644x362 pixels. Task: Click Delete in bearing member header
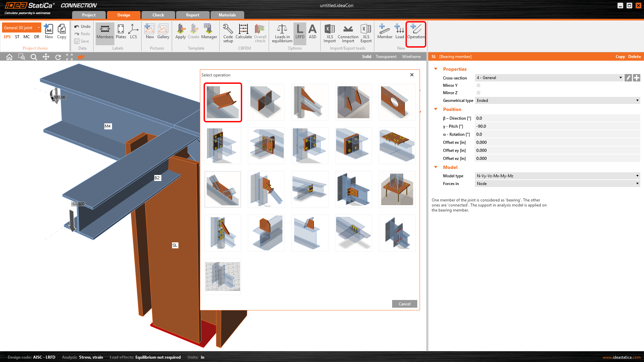tap(634, 57)
